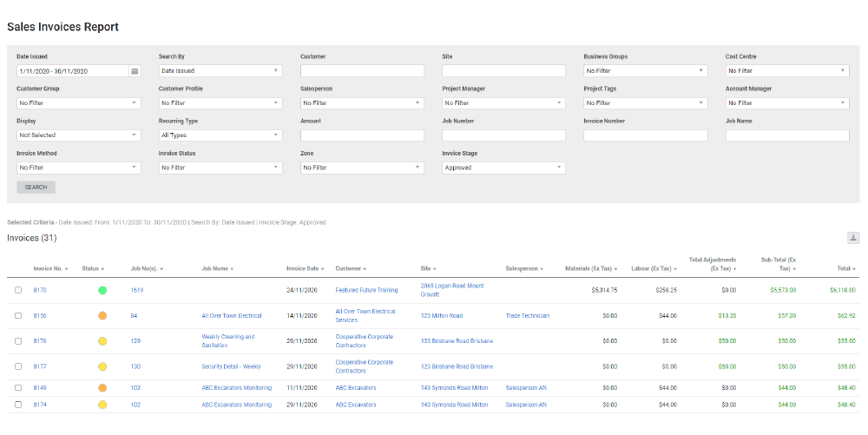Select the checkbox for invoice 8177
Screen dimensions: 868x435
click(18, 366)
